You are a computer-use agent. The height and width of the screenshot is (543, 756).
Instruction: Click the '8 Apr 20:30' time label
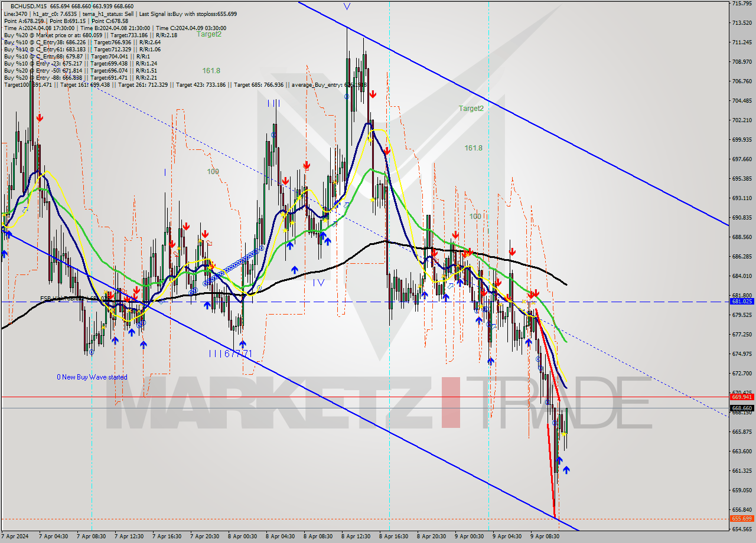[x=431, y=537]
